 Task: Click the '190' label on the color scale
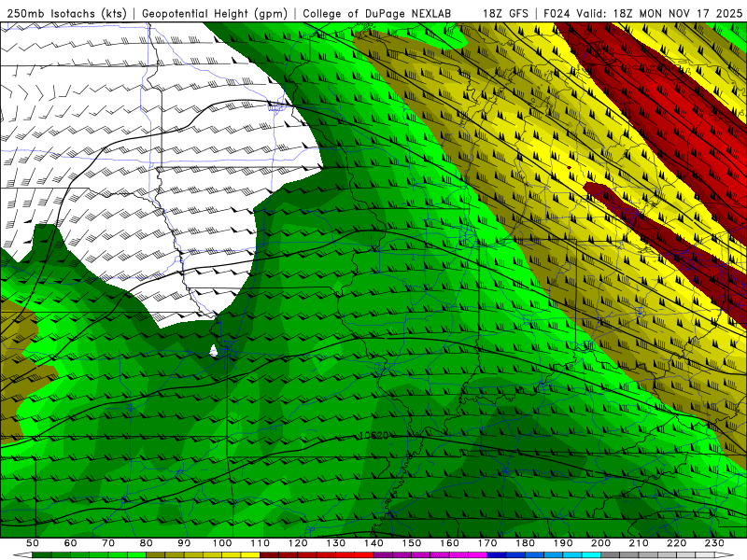[563, 543]
